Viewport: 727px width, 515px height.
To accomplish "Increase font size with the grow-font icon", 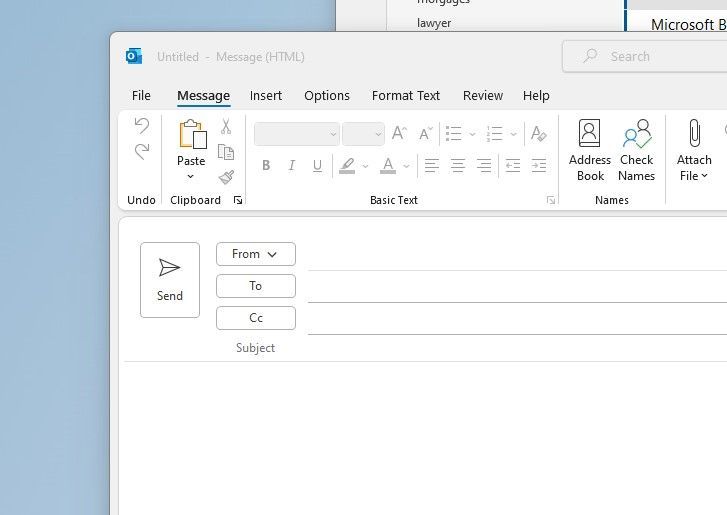I will coord(399,134).
